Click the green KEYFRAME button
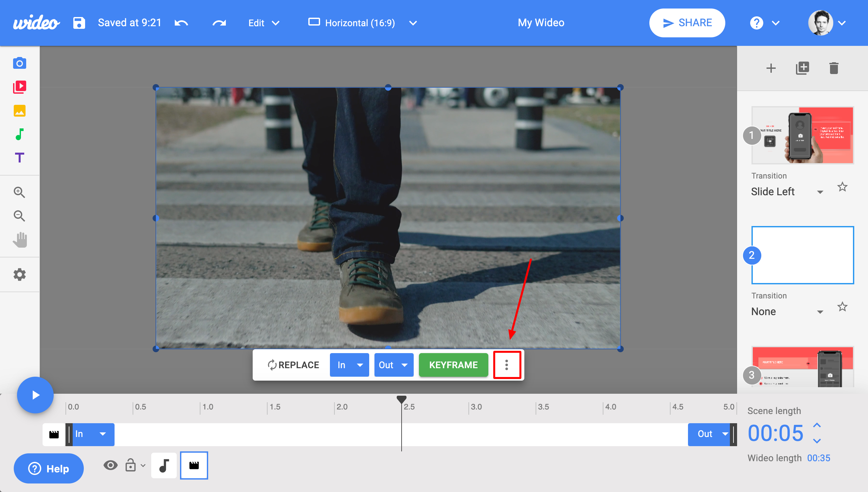 point(453,365)
